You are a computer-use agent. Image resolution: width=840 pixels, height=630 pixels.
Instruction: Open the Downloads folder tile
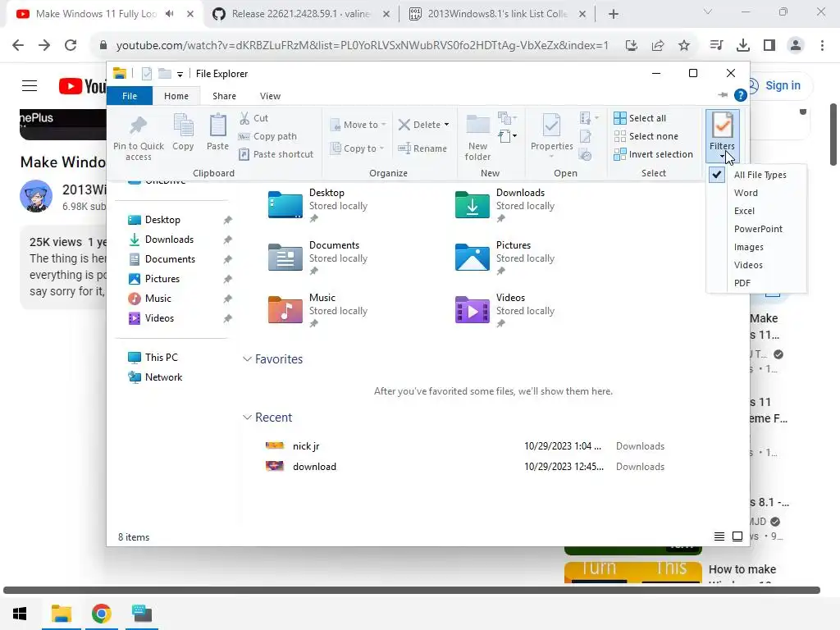coord(504,205)
